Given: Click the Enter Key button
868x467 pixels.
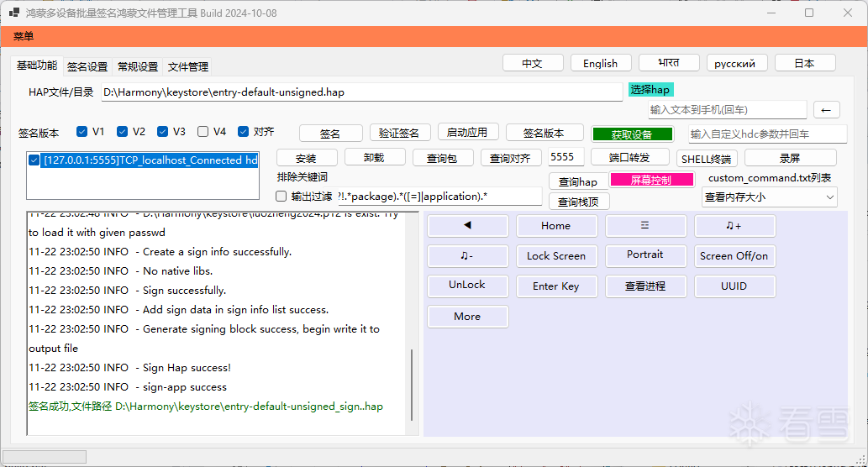Looking at the screenshot, I should (x=556, y=286).
